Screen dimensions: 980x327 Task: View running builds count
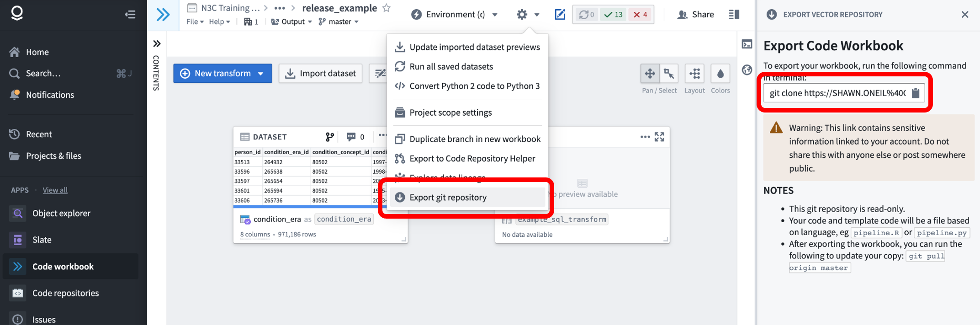587,15
